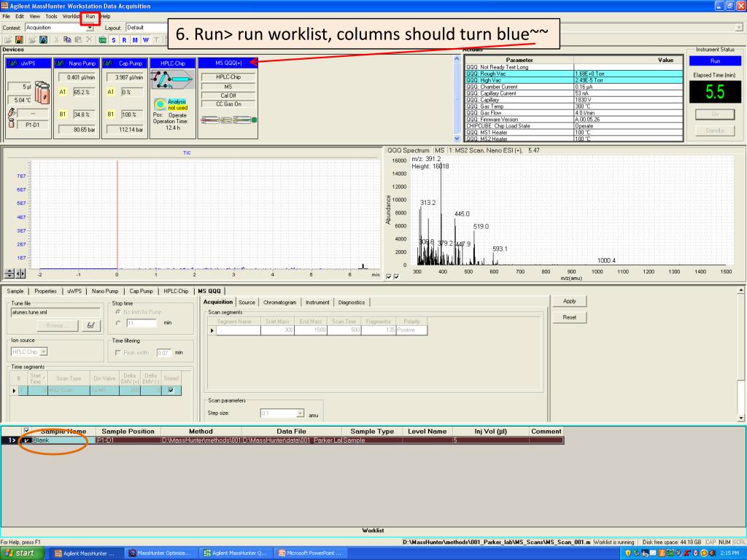Expand the scan segments row arrow
Screen dimensions: 747x560
pos(212,330)
